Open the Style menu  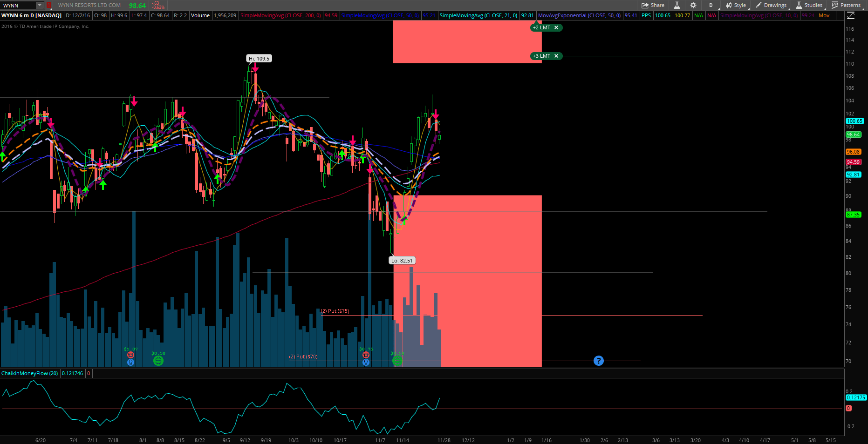click(736, 5)
